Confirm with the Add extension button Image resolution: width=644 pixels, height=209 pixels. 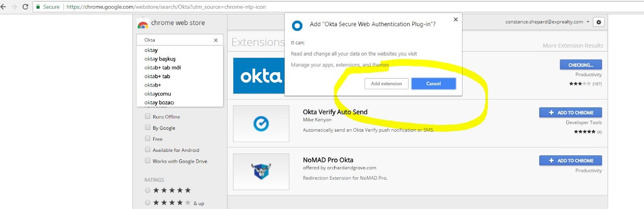click(x=386, y=83)
